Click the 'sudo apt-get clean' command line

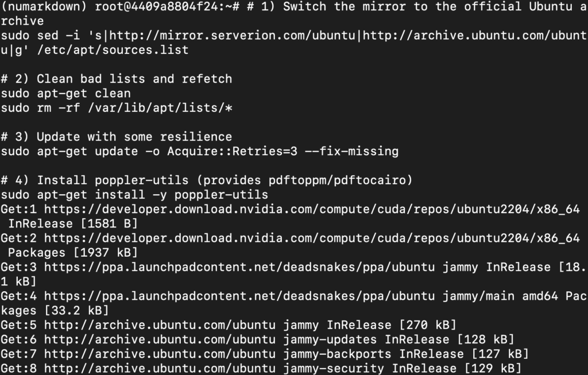click(x=65, y=94)
